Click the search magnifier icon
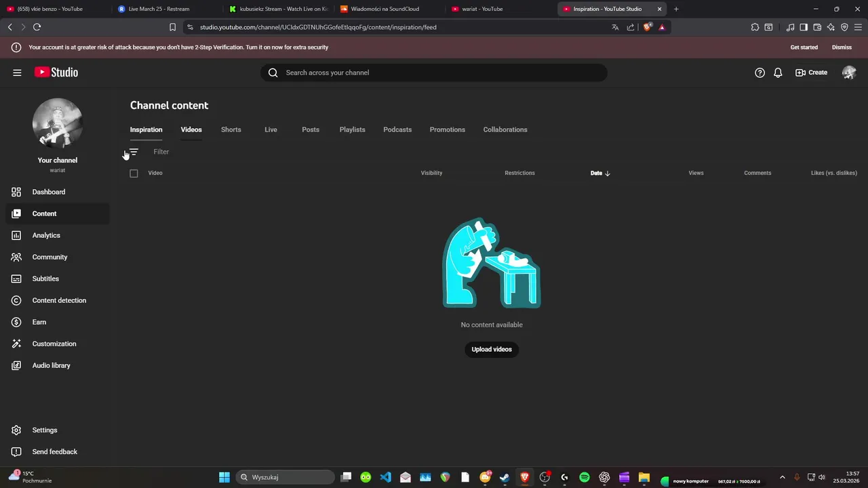The image size is (868, 488). (x=273, y=73)
